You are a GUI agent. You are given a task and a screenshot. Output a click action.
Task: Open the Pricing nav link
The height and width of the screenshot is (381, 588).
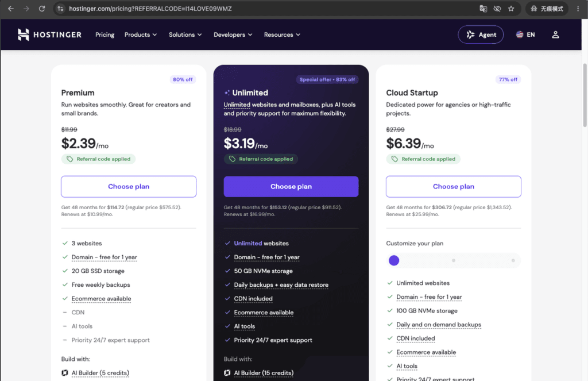pos(105,34)
